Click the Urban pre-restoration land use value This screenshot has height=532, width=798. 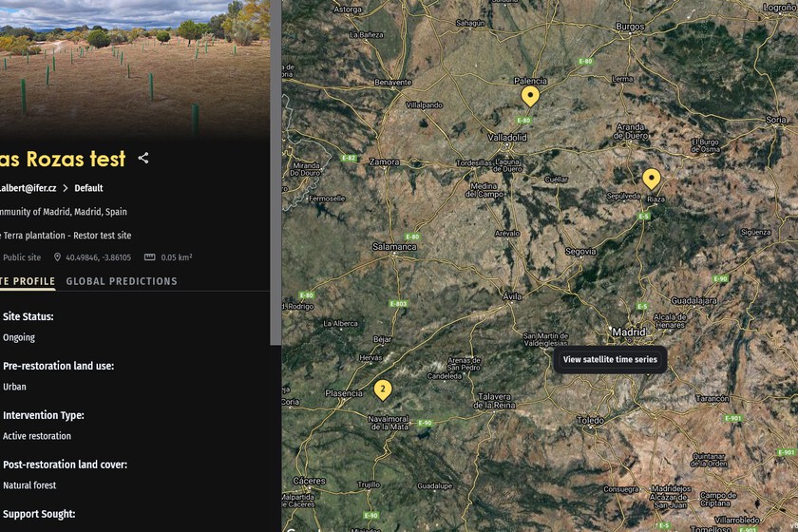(x=14, y=387)
